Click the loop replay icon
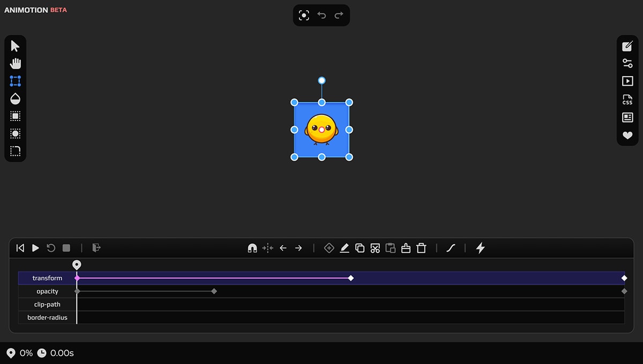This screenshot has height=364, width=643. point(51,248)
